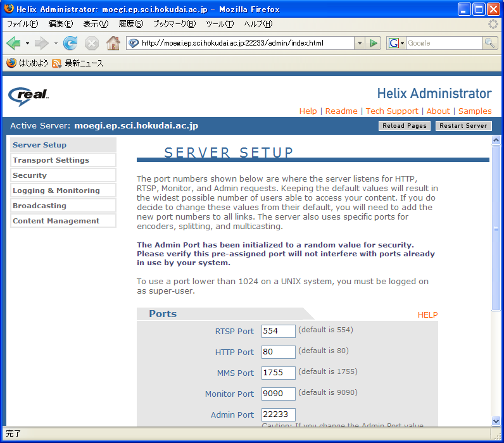Click the browser Back arrow

click(x=13, y=43)
